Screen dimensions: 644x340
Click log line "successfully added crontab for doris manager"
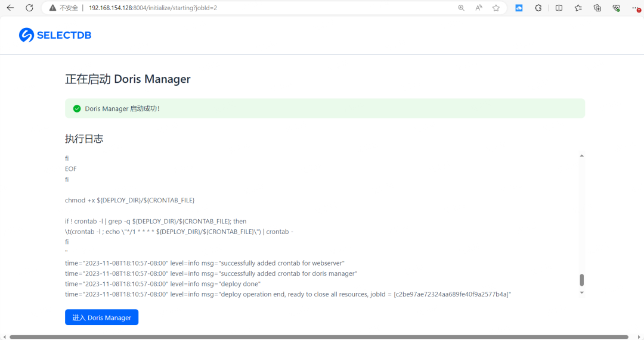211,273
